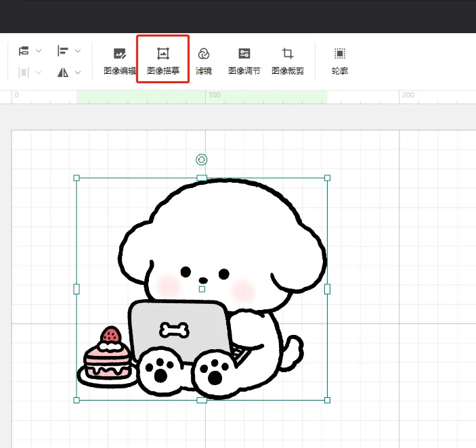The height and width of the screenshot is (448, 476).
Task: Open the 滤镜 filter tool
Action: click(x=203, y=60)
